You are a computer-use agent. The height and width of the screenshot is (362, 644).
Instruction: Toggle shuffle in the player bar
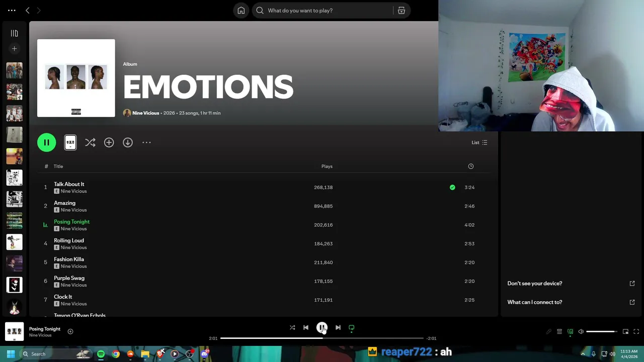[x=292, y=328]
